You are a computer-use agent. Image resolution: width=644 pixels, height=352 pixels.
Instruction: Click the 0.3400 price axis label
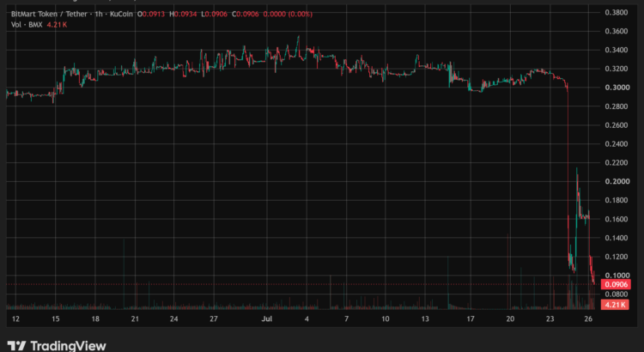[616, 50]
